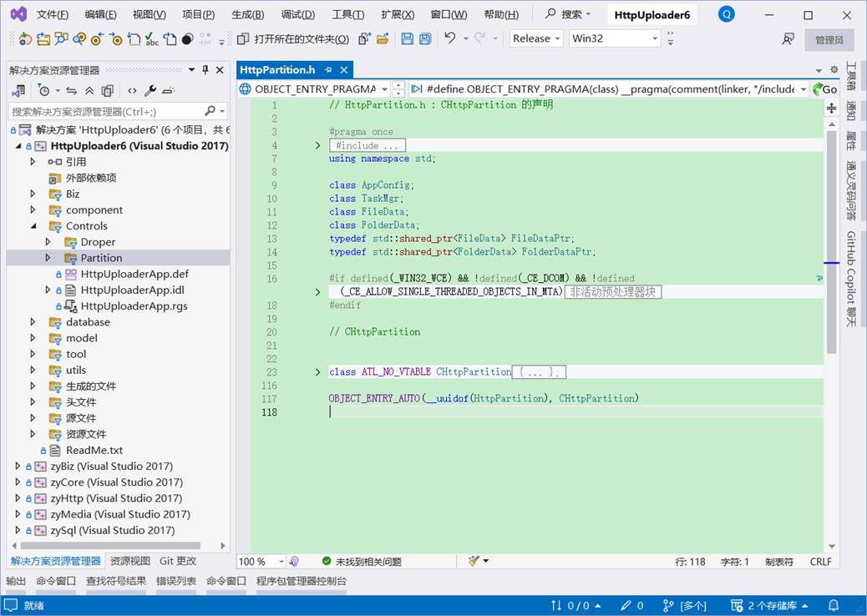Expand the collapsed CHttpPartition class block
The image size is (867, 616).
[x=317, y=372]
